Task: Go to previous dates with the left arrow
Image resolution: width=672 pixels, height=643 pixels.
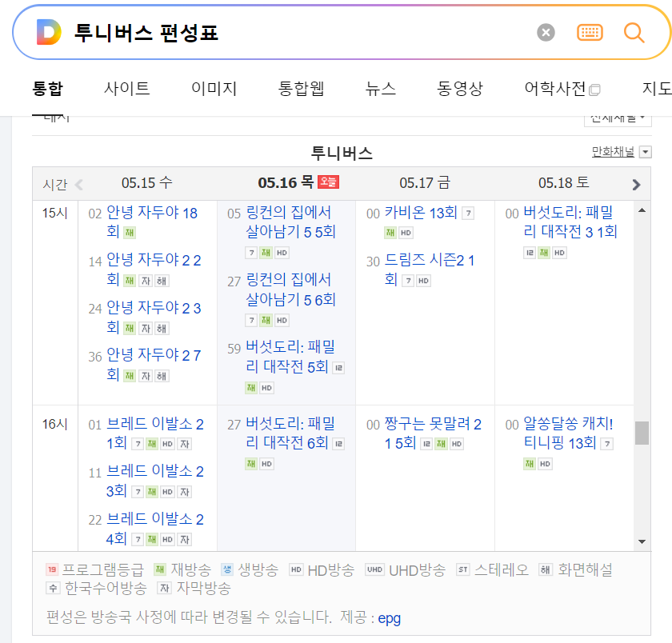Action: coord(78,183)
